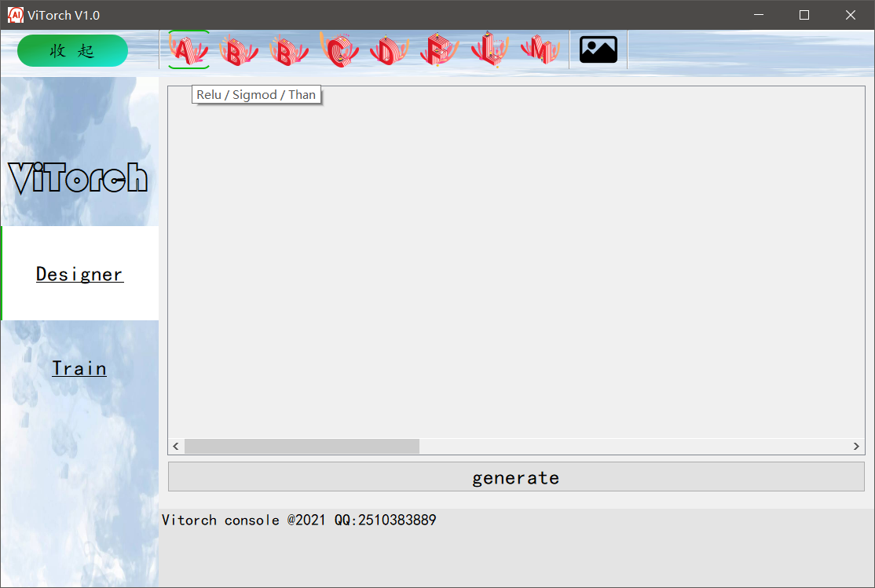Select the letter A activation layer icon

click(x=189, y=49)
